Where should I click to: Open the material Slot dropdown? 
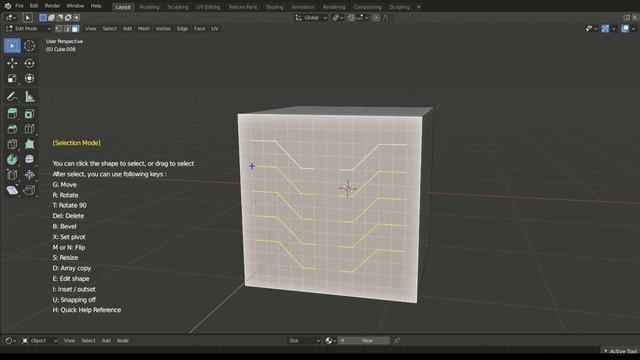tap(304, 340)
